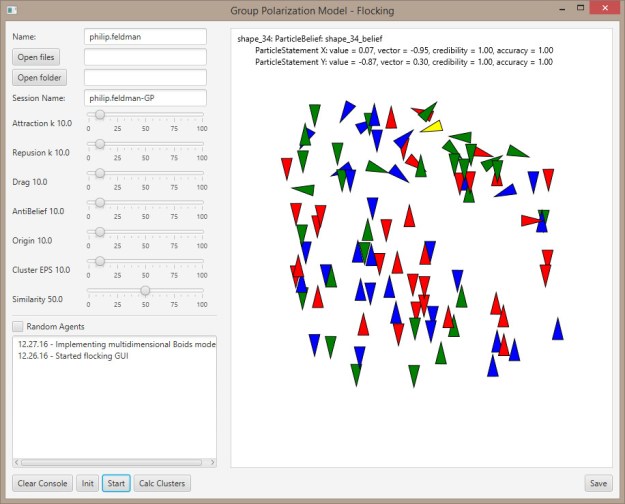Click the Cluster EPS slider handle
The image size is (625, 504).
(x=100, y=261)
